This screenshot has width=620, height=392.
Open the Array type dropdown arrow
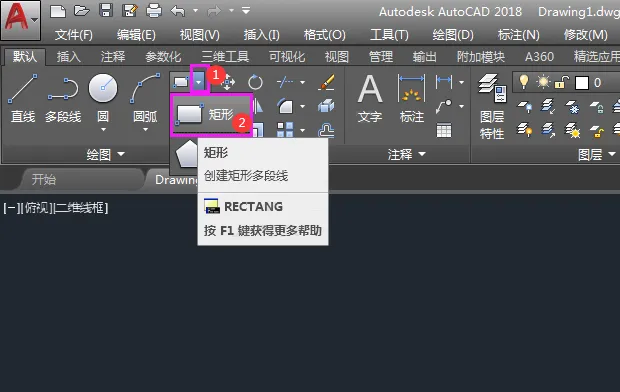pyautogui.click(x=302, y=130)
